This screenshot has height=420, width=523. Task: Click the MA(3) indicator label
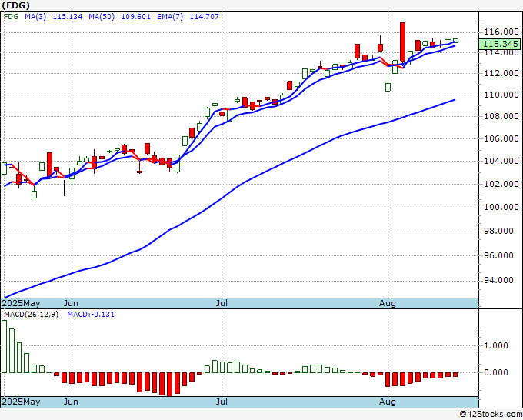pos(35,17)
